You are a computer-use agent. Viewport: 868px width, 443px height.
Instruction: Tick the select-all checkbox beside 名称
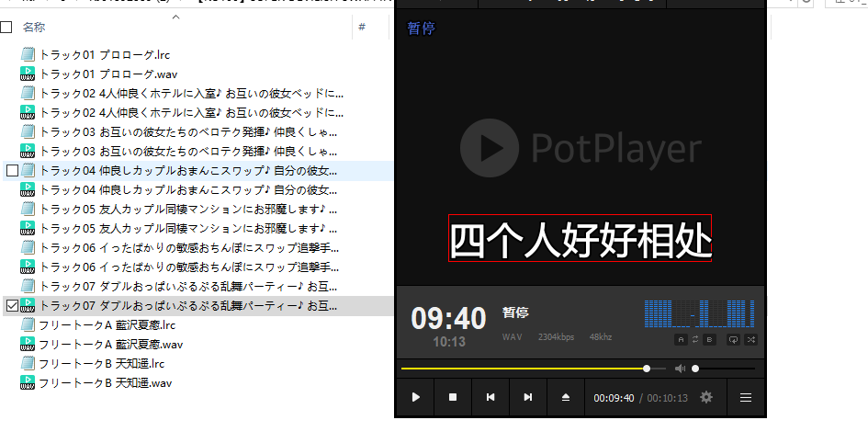click(6, 27)
